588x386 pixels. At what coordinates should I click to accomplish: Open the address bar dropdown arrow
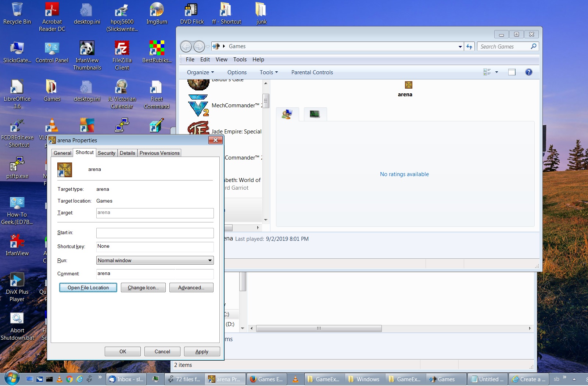(x=460, y=46)
